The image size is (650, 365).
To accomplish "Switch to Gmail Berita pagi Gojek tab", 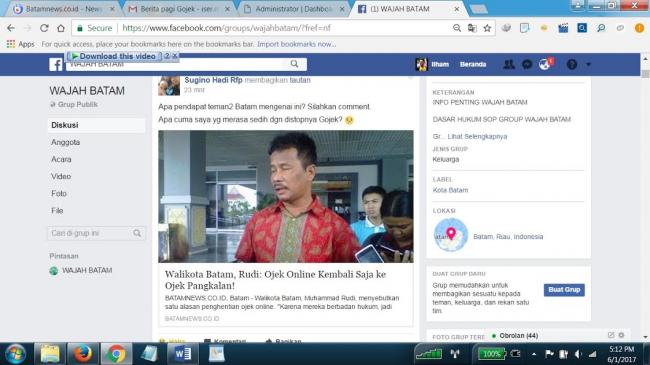I will (x=179, y=9).
